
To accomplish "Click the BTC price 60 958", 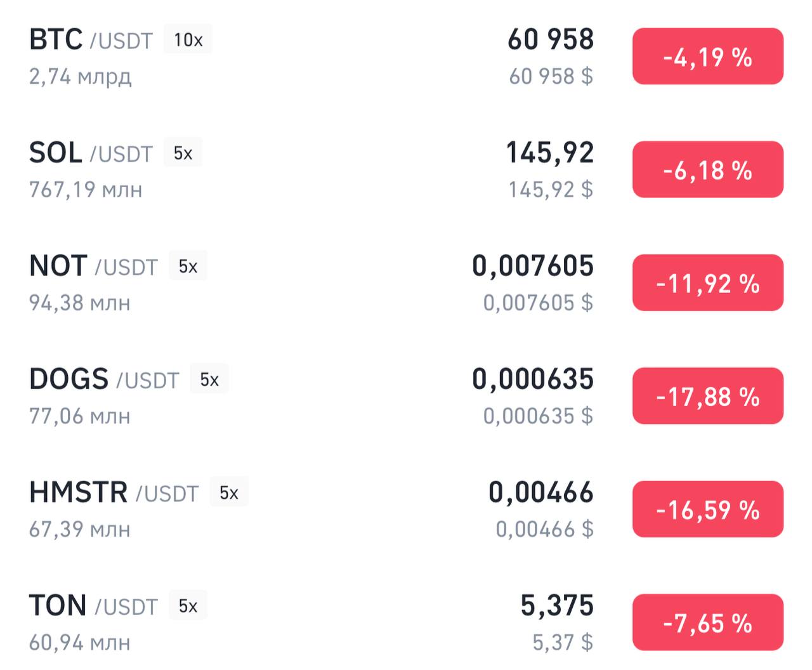I will pyautogui.click(x=550, y=39).
